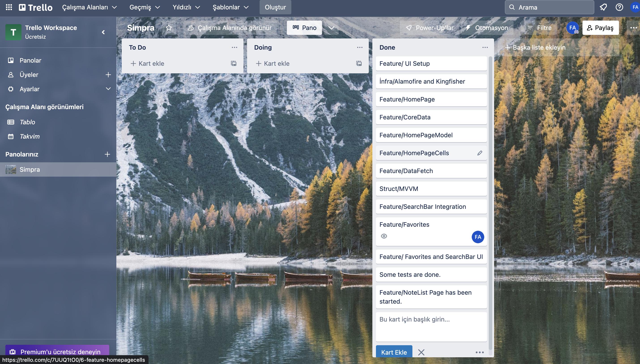Open the apps grid switcher icon
Viewport: 640px width, 364px height.
point(9,7)
